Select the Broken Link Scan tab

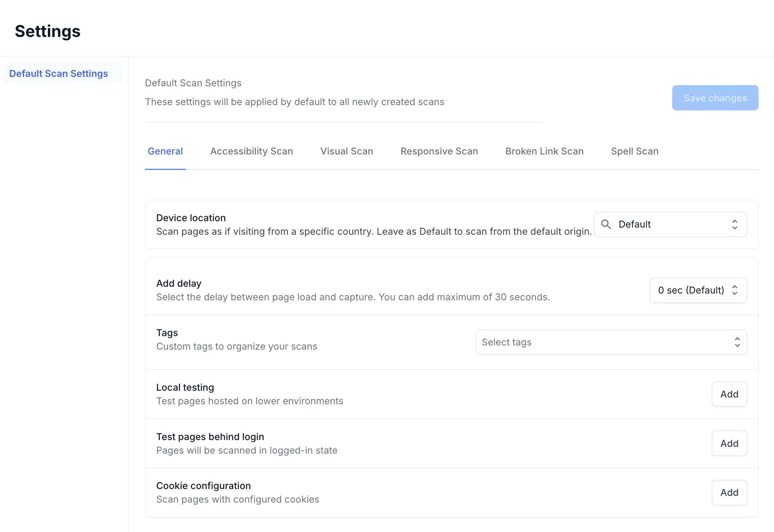coord(544,151)
